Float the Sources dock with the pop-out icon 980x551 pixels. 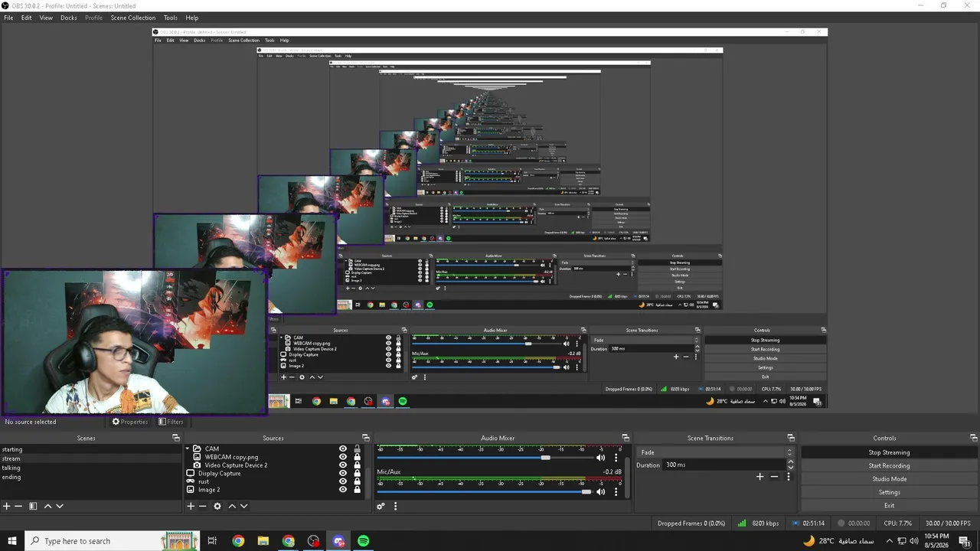click(365, 438)
